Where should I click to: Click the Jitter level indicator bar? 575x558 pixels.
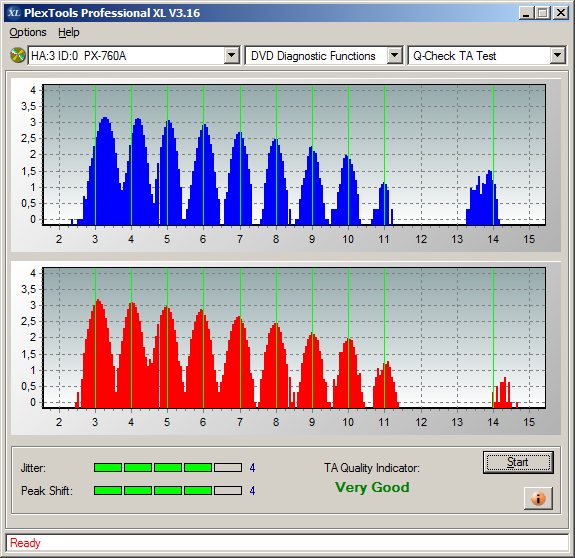(x=168, y=467)
